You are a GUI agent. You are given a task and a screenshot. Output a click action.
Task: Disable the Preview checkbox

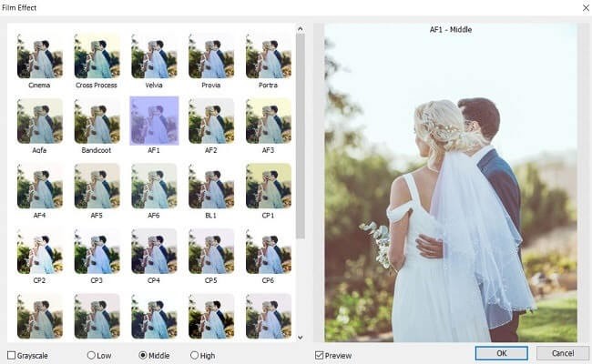[319, 355]
